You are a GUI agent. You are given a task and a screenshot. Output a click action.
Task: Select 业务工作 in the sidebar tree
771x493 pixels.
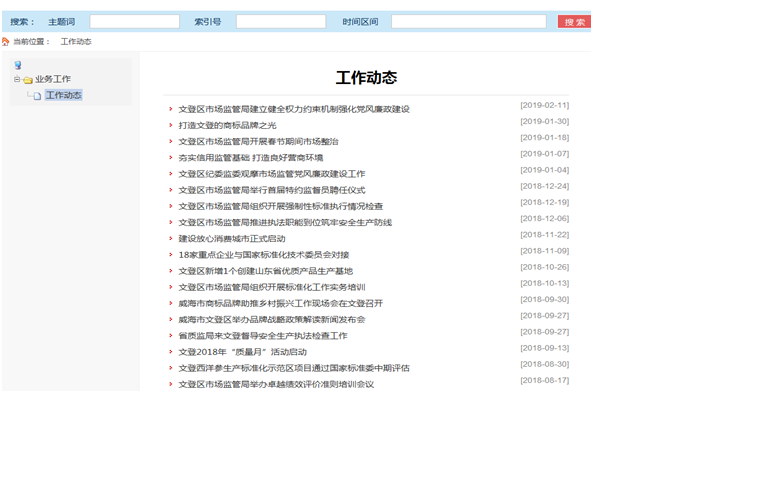point(53,80)
